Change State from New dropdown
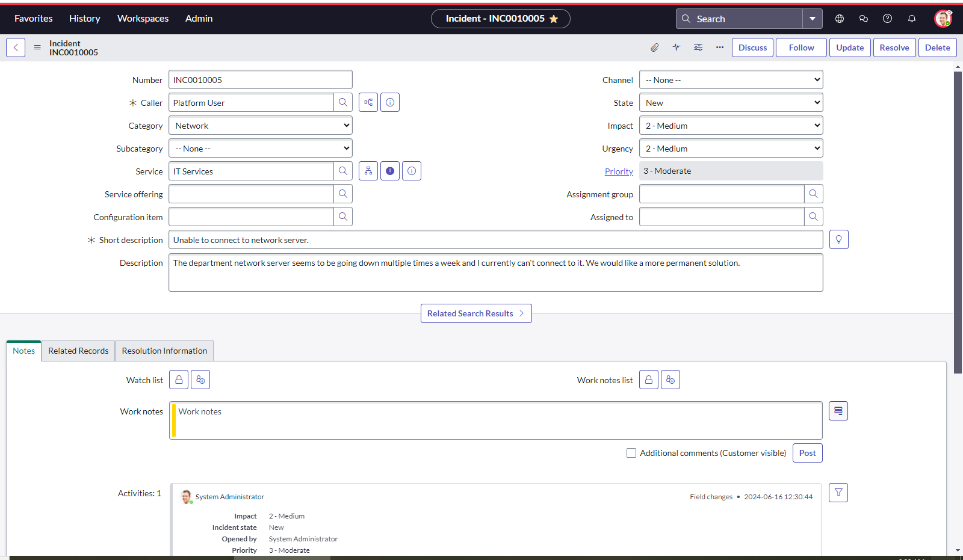 click(x=730, y=102)
